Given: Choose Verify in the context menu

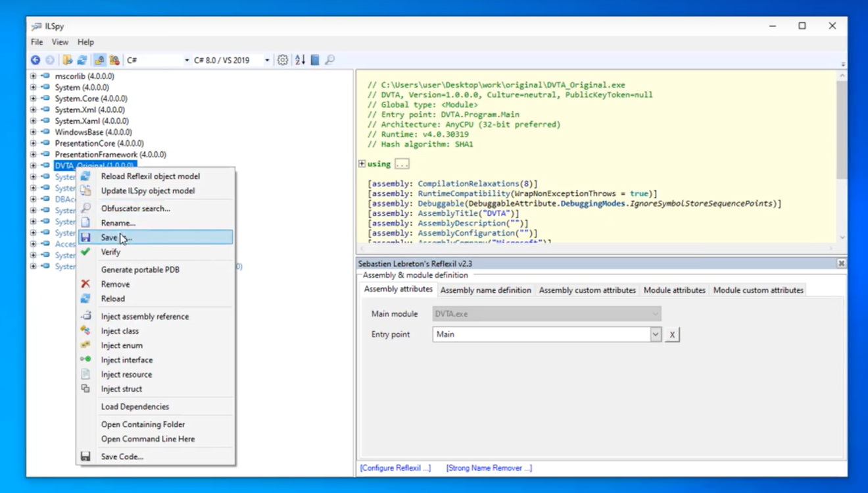Looking at the screenshot, I should click(x=155, y=252).
